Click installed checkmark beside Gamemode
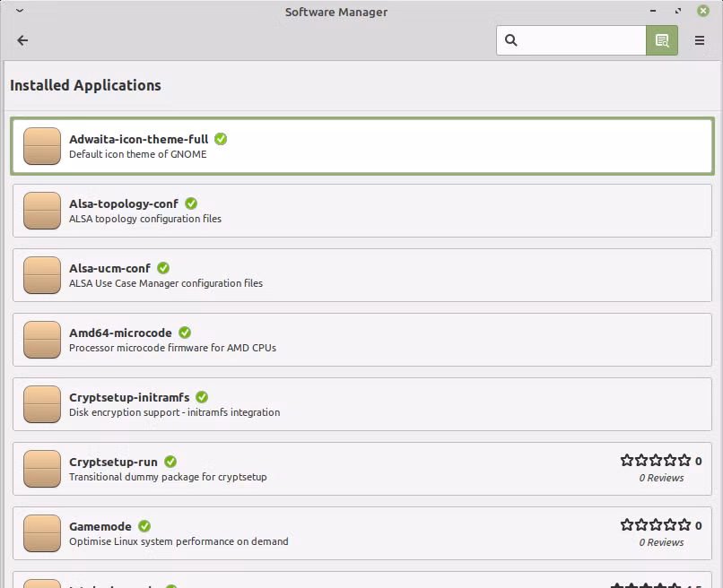This screenshot has width=723, height=588. tap(144, 526)
